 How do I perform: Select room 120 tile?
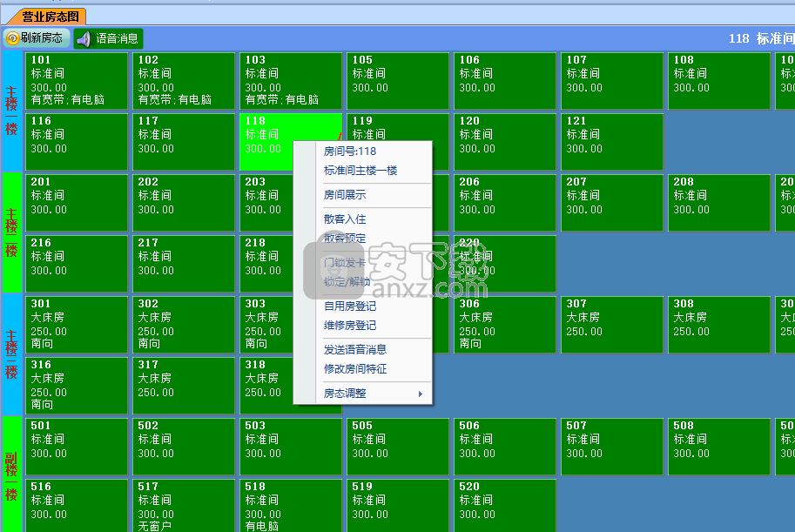[x=505, y=142]
